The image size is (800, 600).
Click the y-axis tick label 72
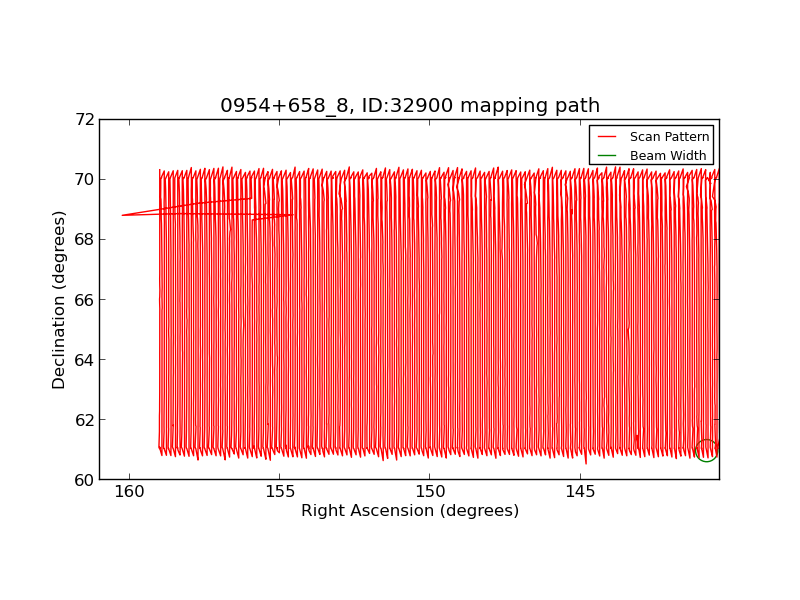point(85,119)
